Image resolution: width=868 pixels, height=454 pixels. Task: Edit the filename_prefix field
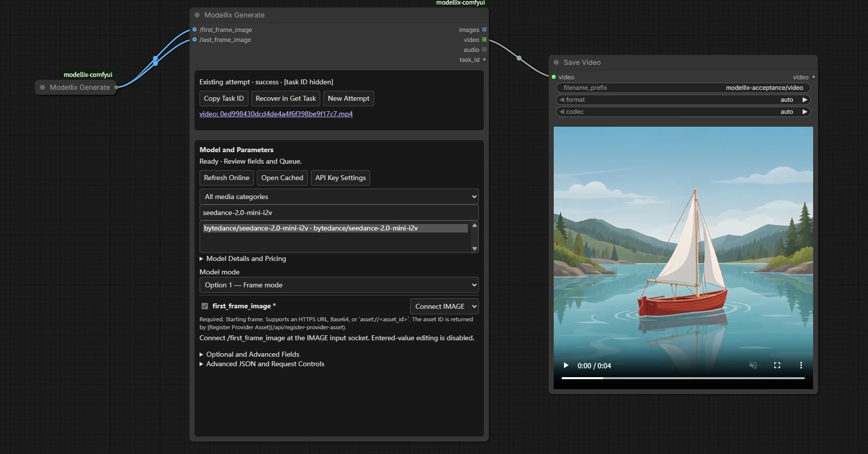coord(683,88)
